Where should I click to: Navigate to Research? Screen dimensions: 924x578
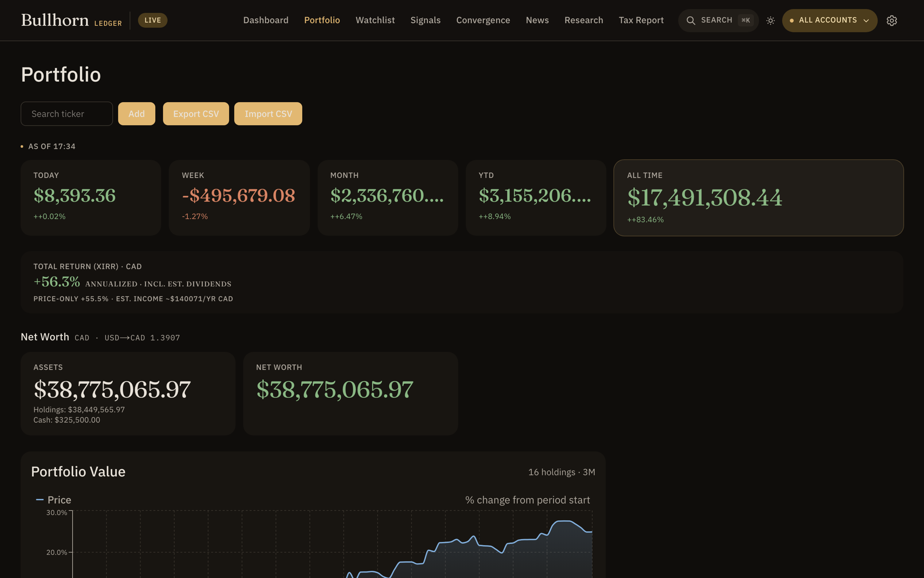(x=584, y=20)
